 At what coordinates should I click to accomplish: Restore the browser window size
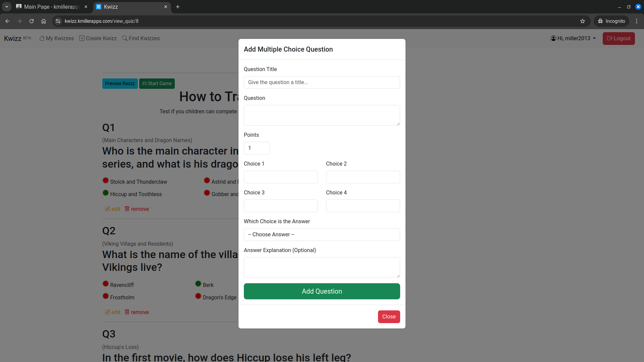click(629, 7)
